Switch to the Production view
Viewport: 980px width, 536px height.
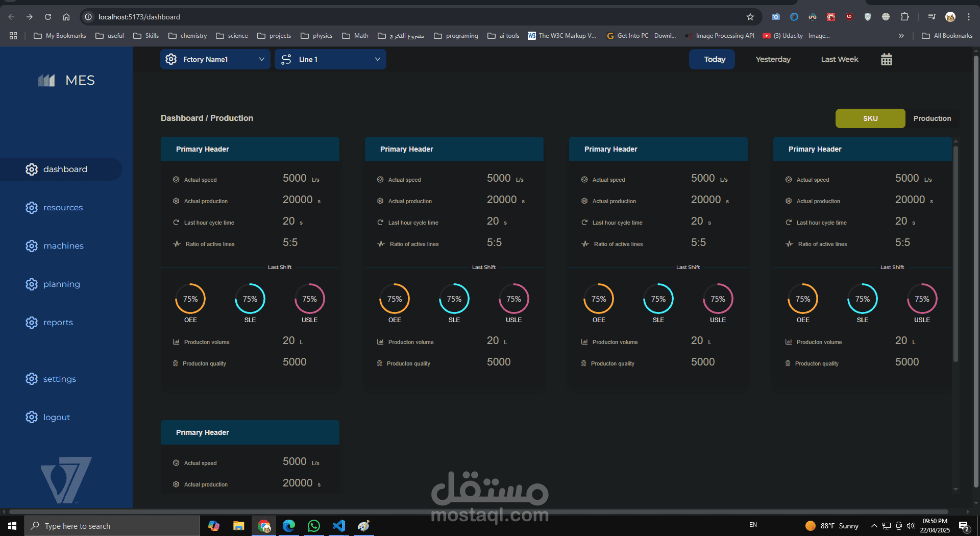click(932, 118)
